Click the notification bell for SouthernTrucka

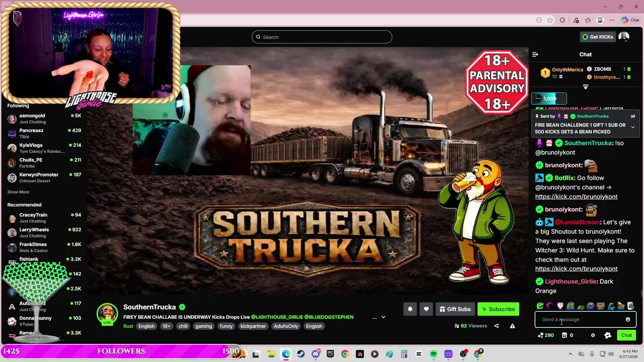410,309
